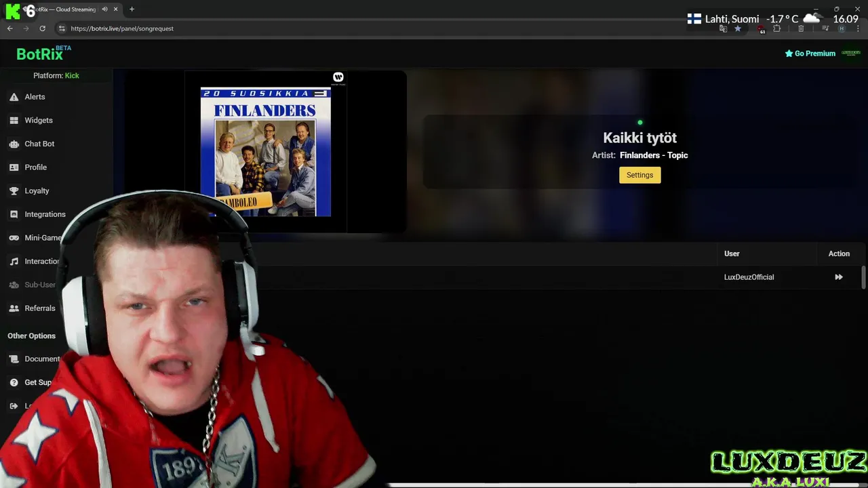This screenshot has width=868, height=488.
Task: Click the User column header
Action: [x=732, y=253]
